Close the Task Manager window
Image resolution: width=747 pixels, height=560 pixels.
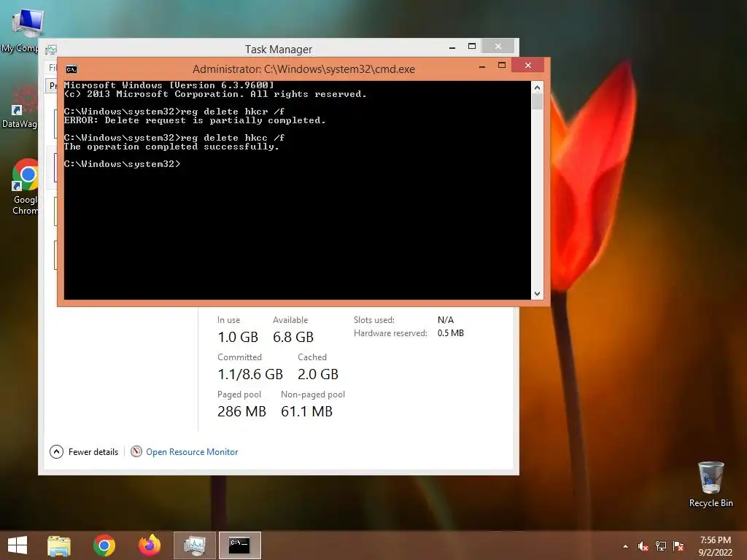tap(498, 46)
